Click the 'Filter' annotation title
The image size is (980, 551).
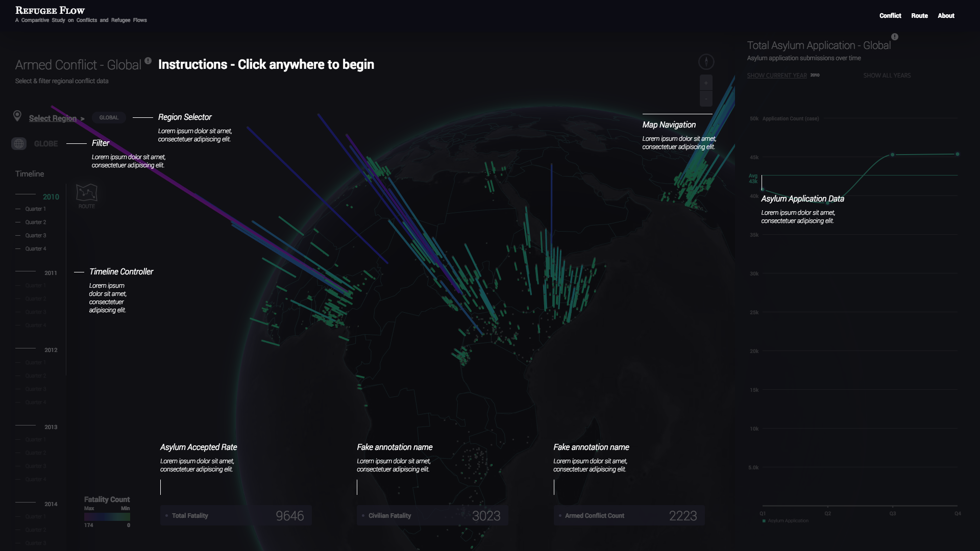pos(101,143)
